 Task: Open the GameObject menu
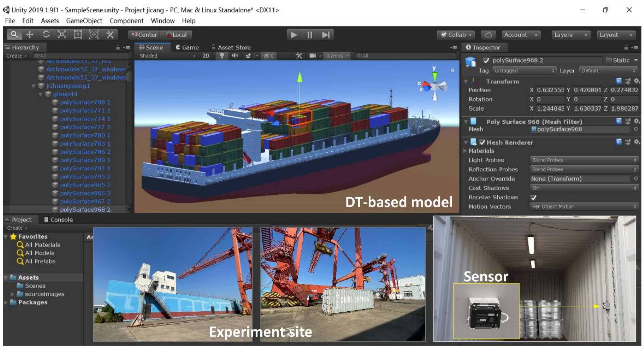84,21
